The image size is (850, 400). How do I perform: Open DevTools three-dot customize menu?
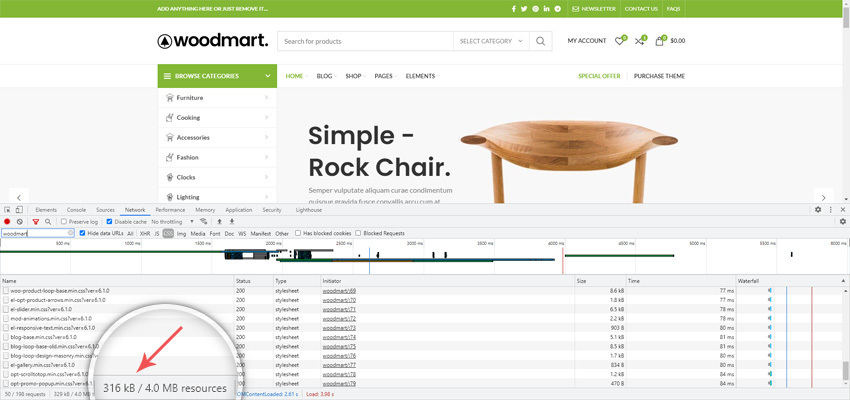830,210
